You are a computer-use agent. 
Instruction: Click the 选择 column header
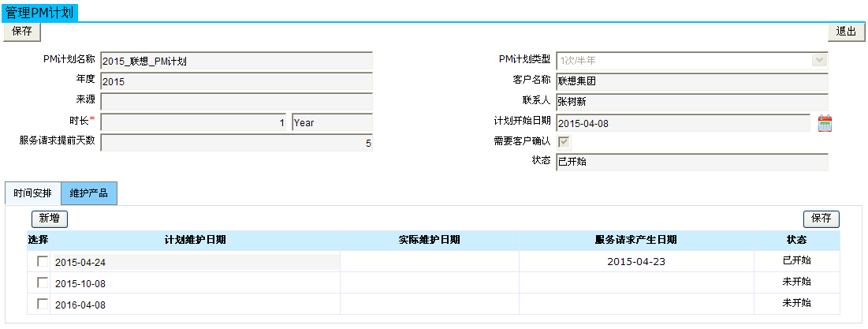[38, 241]
